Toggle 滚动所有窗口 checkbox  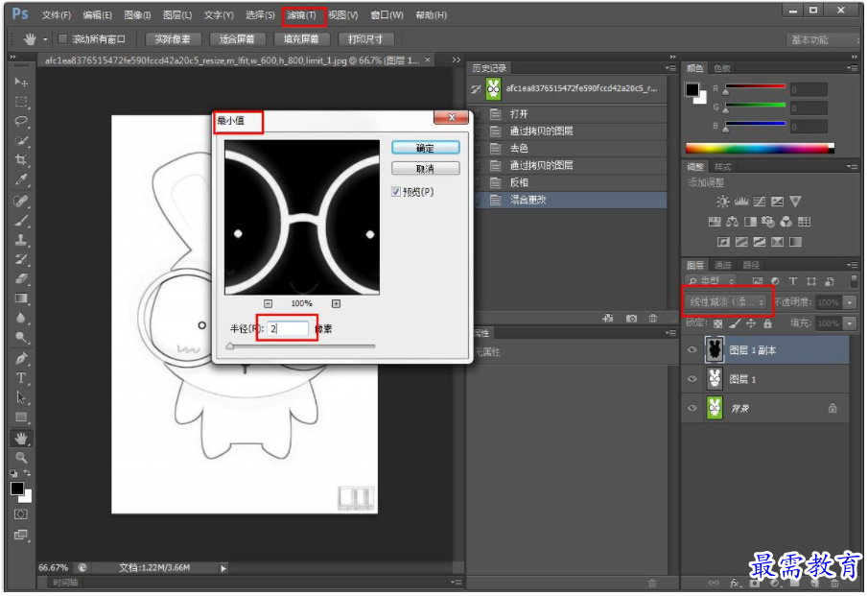[62, 38]
